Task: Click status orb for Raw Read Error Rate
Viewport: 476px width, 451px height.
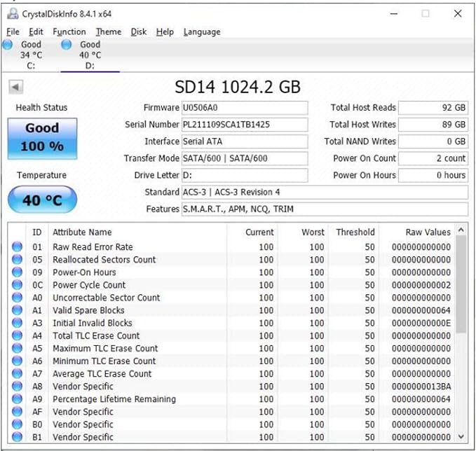Action: pos(18,247)
